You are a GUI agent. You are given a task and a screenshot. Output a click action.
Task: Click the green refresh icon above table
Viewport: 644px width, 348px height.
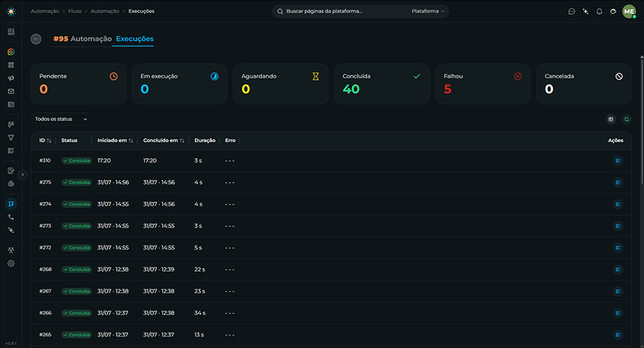pyautogui.click(x=626, y=119)
